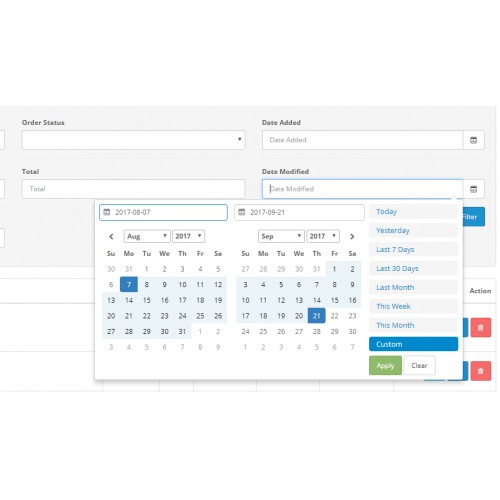Clear the date range selection
The width and height of the screenshot is (500, 500).
(419, 366)
